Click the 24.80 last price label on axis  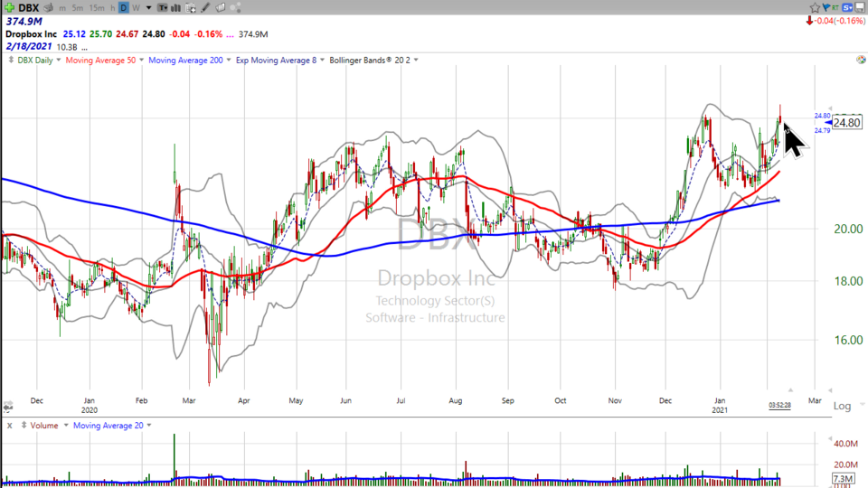click(847, 122)
